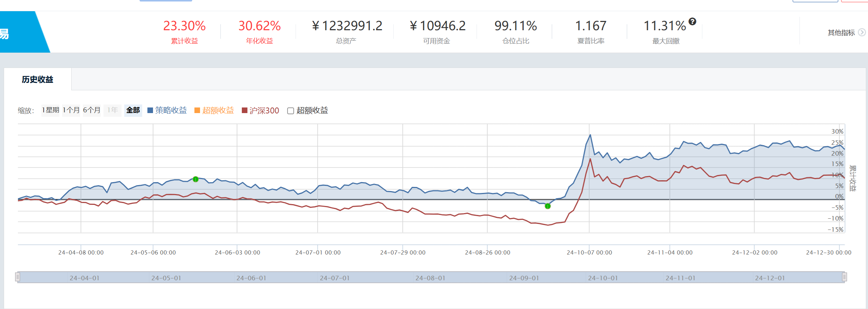Click the green marker at the strategy peak in May
Image resolution: width=868 pixels, height=309 pixels.
tap(196, 179)
